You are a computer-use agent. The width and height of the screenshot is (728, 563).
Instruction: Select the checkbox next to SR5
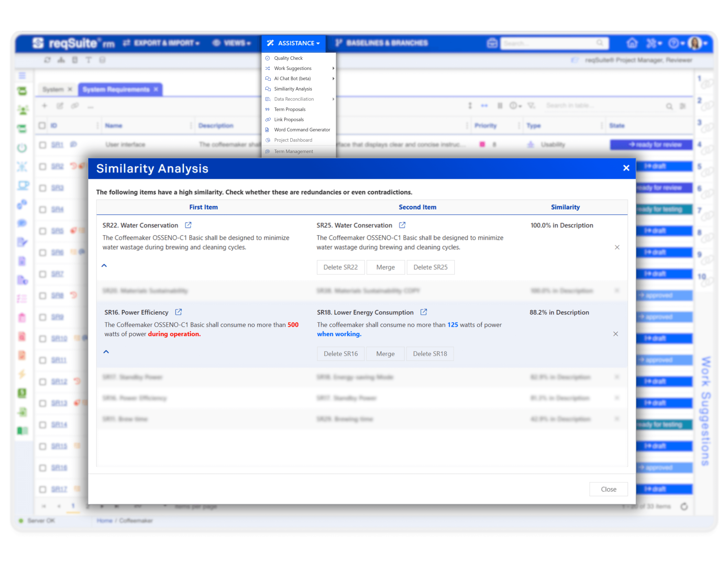tap(42, 231)
